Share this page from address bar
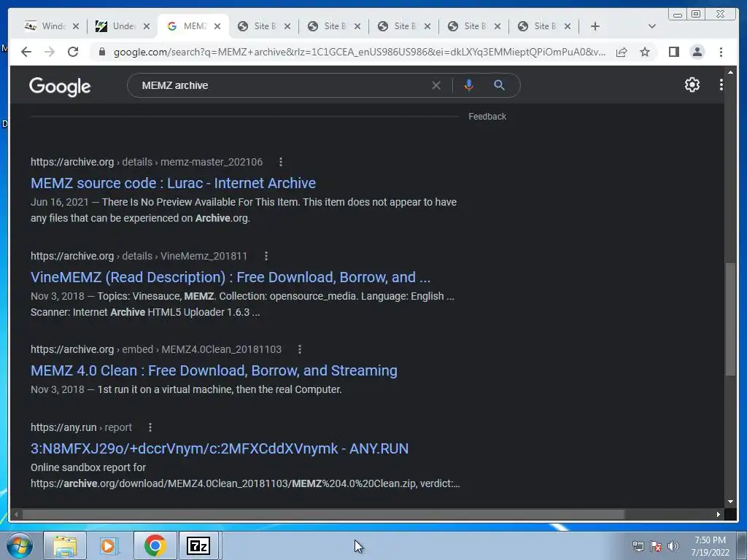The width and height of the screenshot is (747, 560). click(x=622, y=52)
